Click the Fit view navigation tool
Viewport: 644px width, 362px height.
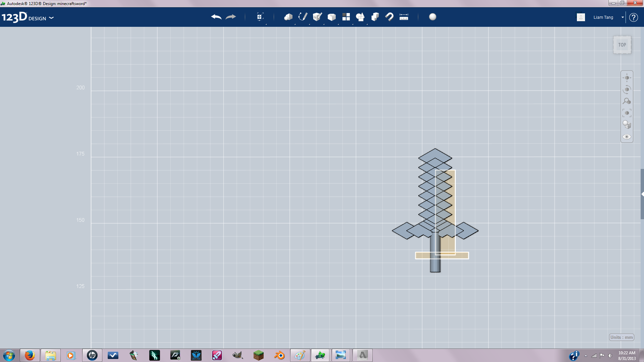point(627,113)
